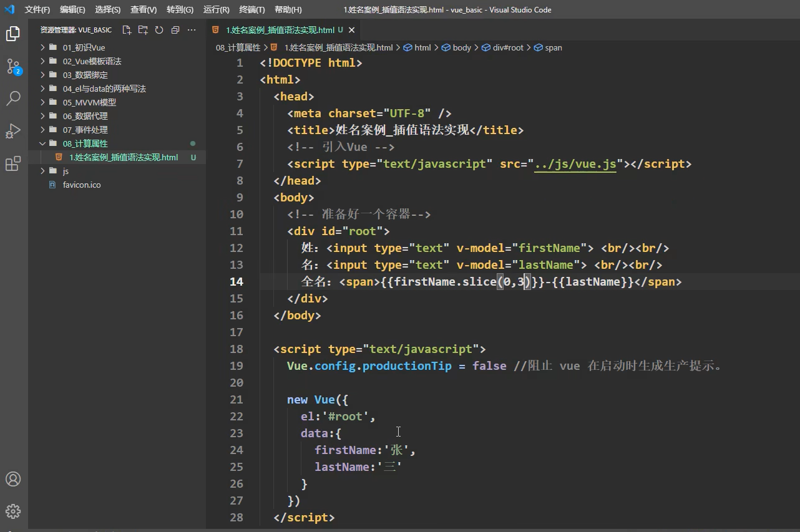Close the 1.姓名案例_插值语法实现.html editor tab

352,30
